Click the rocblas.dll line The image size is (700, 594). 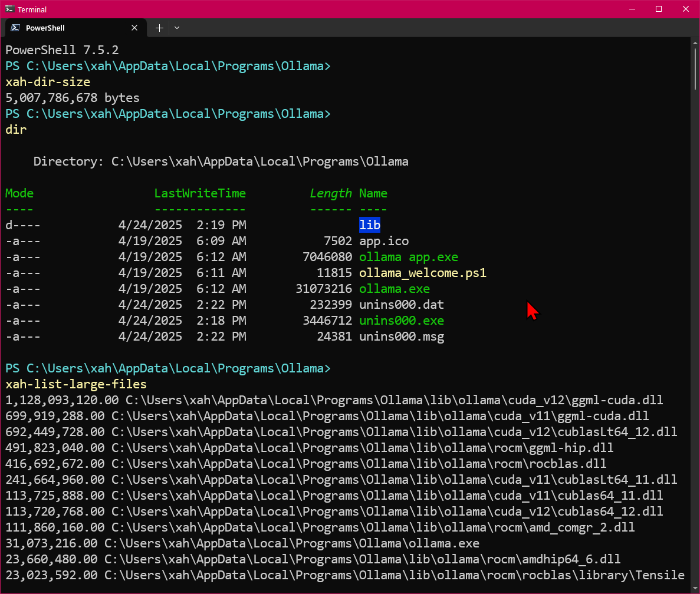(306, 464)
